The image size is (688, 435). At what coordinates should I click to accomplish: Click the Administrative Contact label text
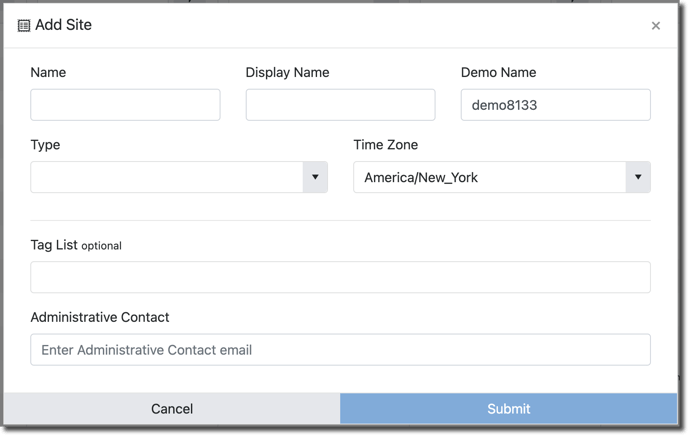pyautogui.click(x=100, y=317)
